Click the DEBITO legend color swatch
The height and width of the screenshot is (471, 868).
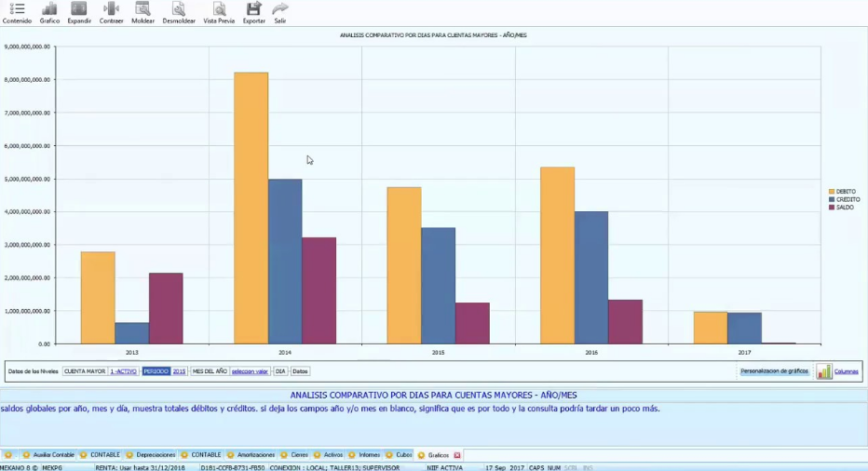point(832,192)
